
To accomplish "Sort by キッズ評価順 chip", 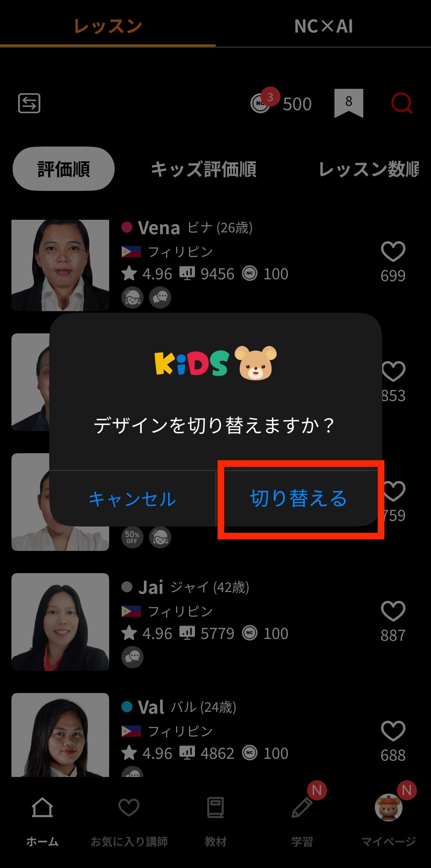I will (x=204, y=169).
